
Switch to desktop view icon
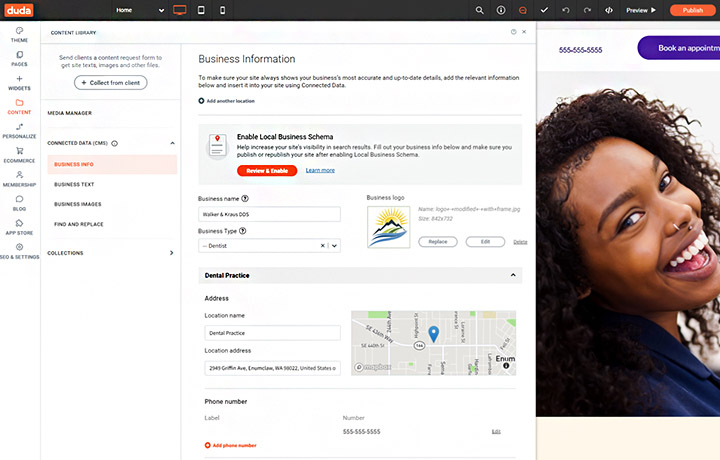click(x=180, y=10)
